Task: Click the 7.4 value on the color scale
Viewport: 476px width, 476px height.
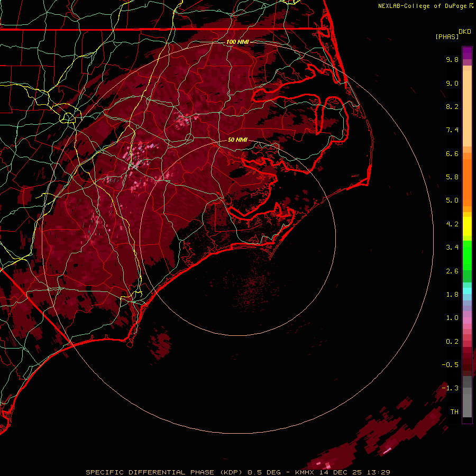Action: point(452,130)
